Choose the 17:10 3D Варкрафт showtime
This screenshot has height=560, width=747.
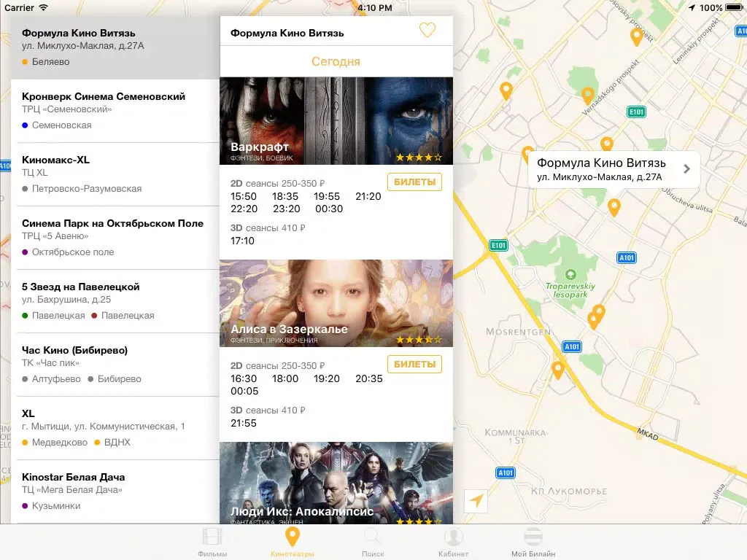pyautogui.click(x=242, y=241)
